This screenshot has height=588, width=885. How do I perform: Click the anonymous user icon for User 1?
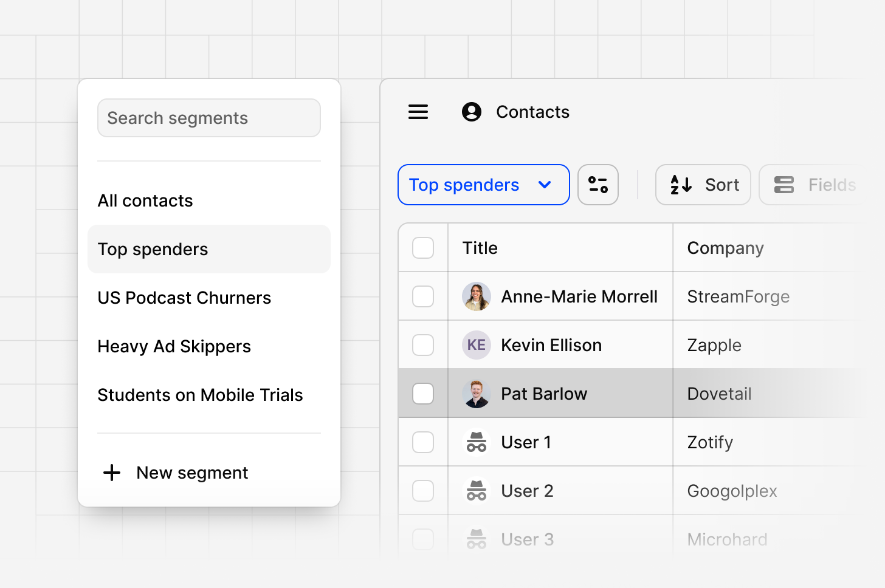tap(477, 442)
